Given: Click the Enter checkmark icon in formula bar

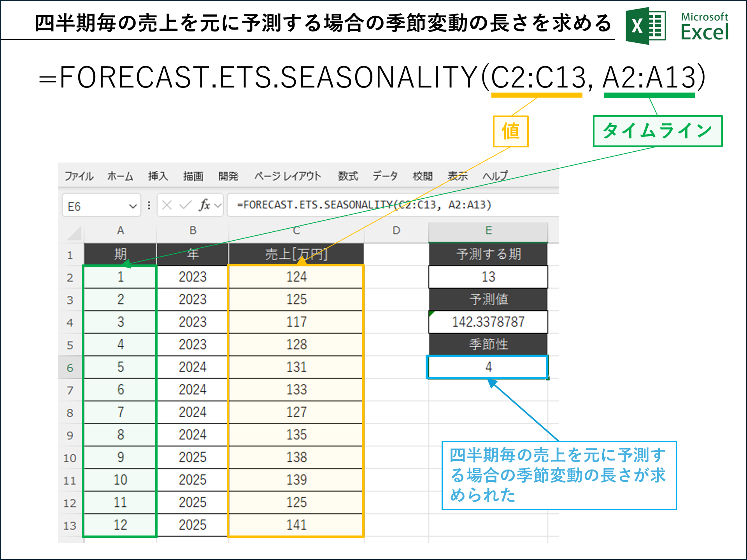Looking at the screenshot, I should coord(186,205).
